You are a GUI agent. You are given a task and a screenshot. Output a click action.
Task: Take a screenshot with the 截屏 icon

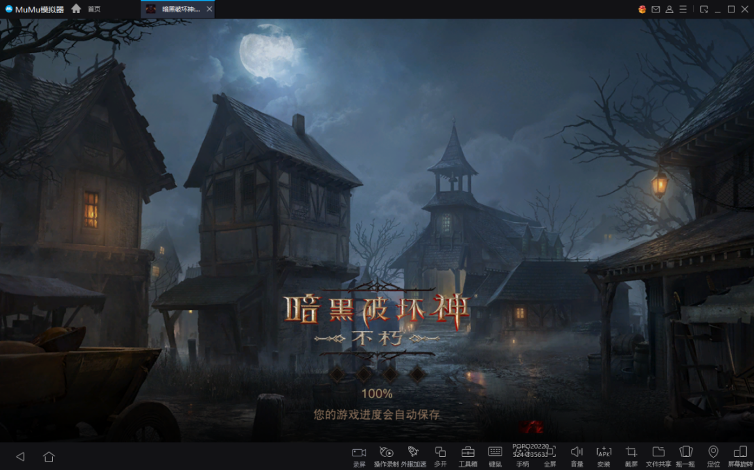pos(631,453)
